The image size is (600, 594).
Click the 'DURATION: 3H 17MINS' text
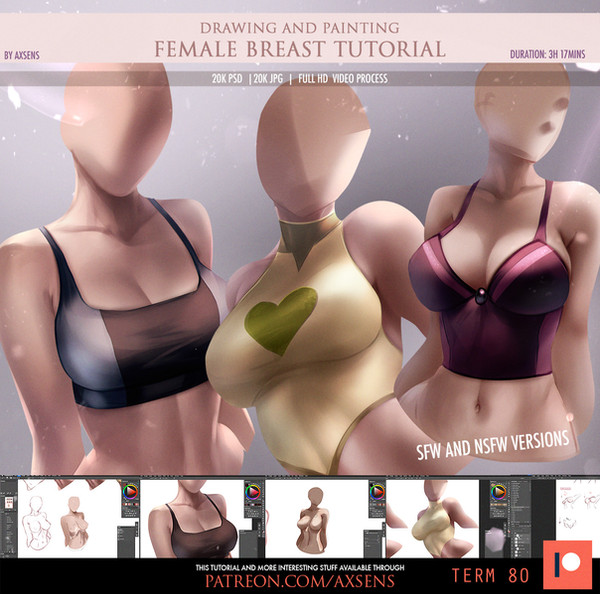[x=547, y=54]
